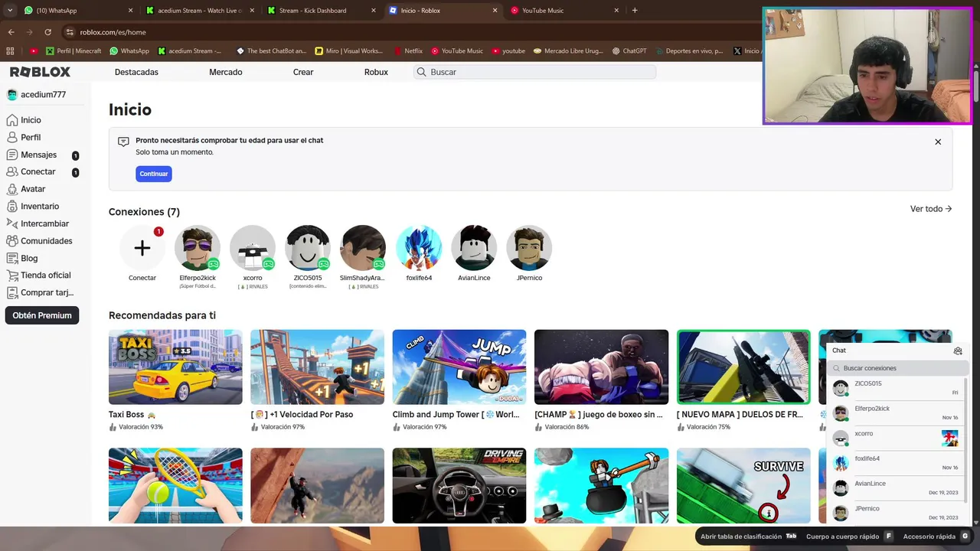Click the Continuar button
The image size is (980, 551).
154,174
